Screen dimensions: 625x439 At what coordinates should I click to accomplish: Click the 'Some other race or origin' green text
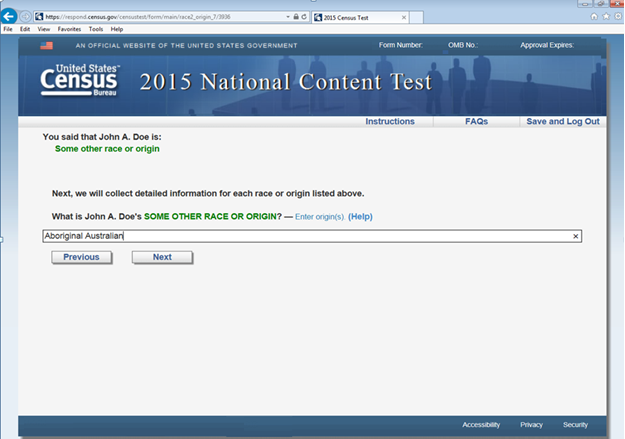107,149
